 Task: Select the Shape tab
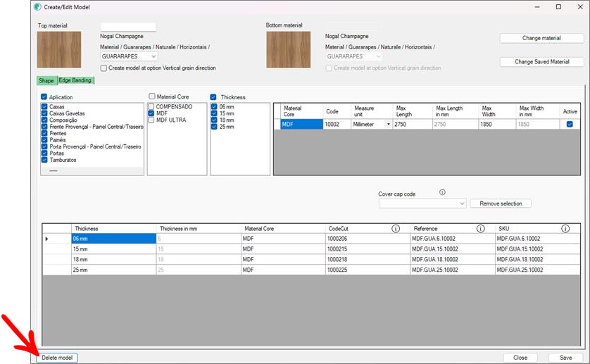(46, 80)
